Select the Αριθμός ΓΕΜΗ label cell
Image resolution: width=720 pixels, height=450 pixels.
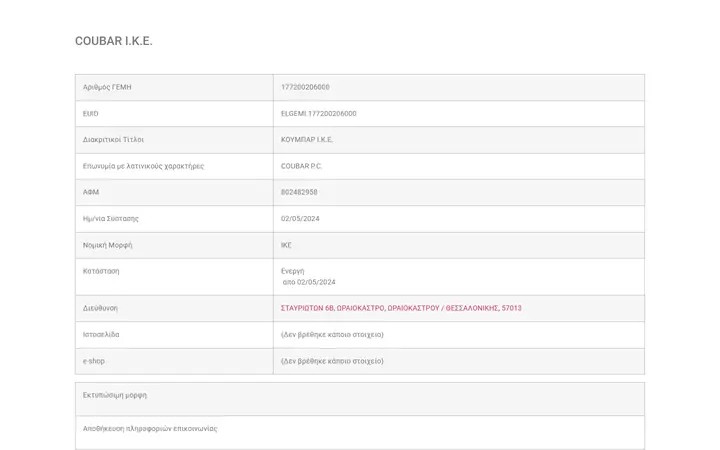(174, 87)
